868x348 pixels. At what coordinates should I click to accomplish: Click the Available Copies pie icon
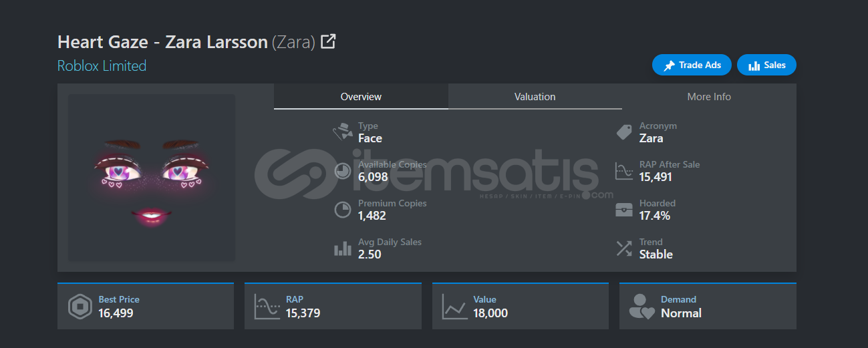(x=343, y=171)
